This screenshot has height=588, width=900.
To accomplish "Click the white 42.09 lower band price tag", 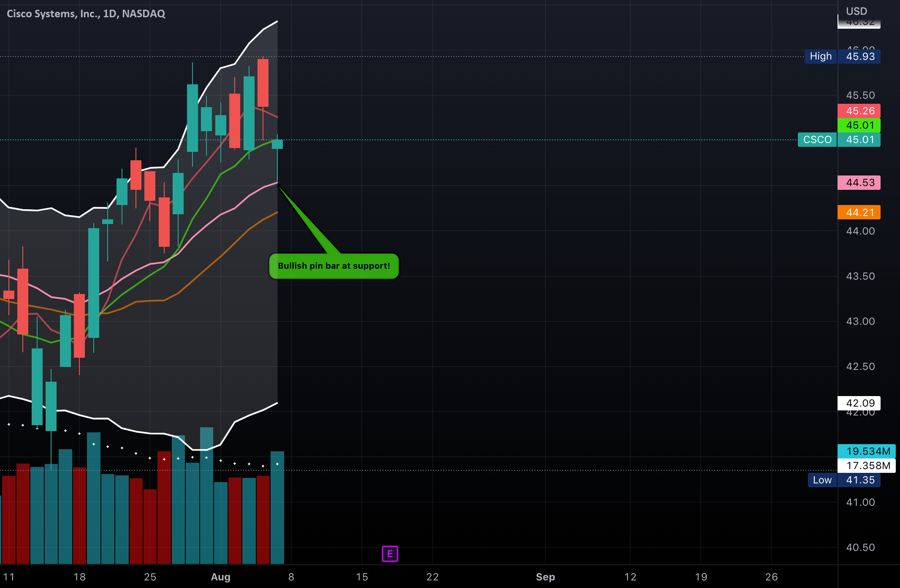I will pyautogui.click(x=859, y=403).
